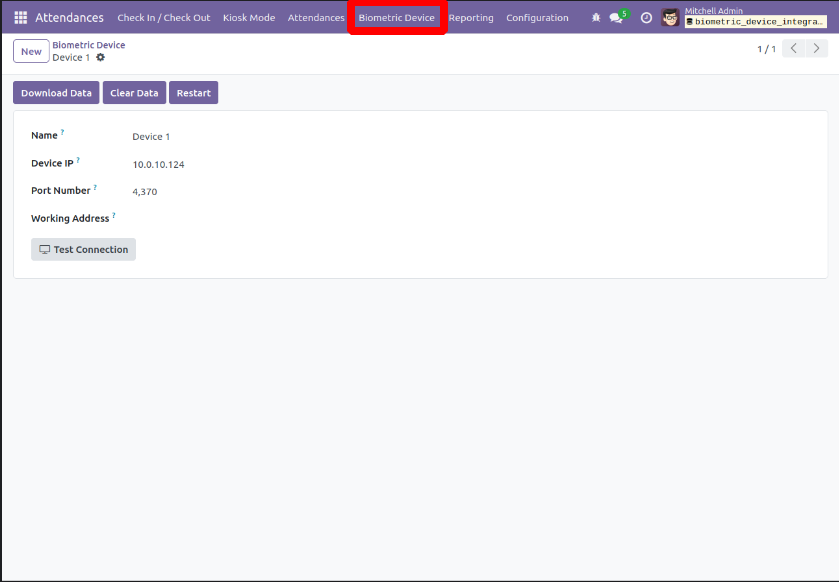Click the Attendances app title
The width and height of the screenshot is (839, 582).
pyautogui.click(x=70, y=18)
